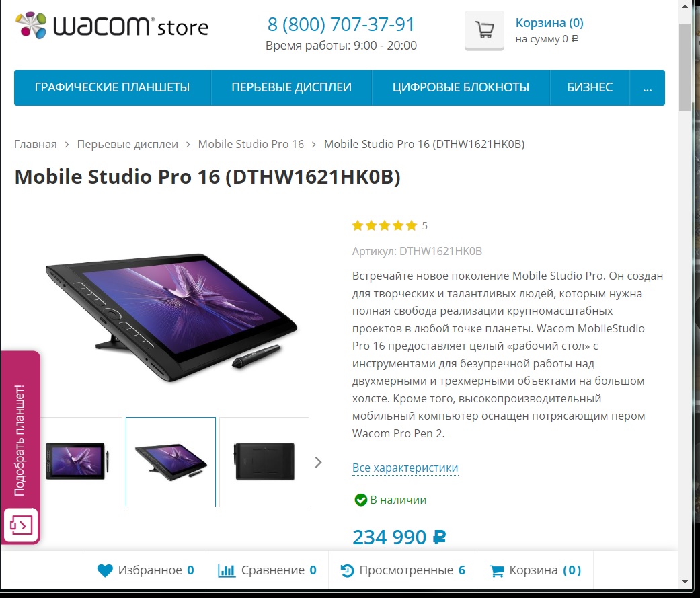Select back-view tablet thumbnail
Viewport: 700px width, 598px height.
click(264, 462)
